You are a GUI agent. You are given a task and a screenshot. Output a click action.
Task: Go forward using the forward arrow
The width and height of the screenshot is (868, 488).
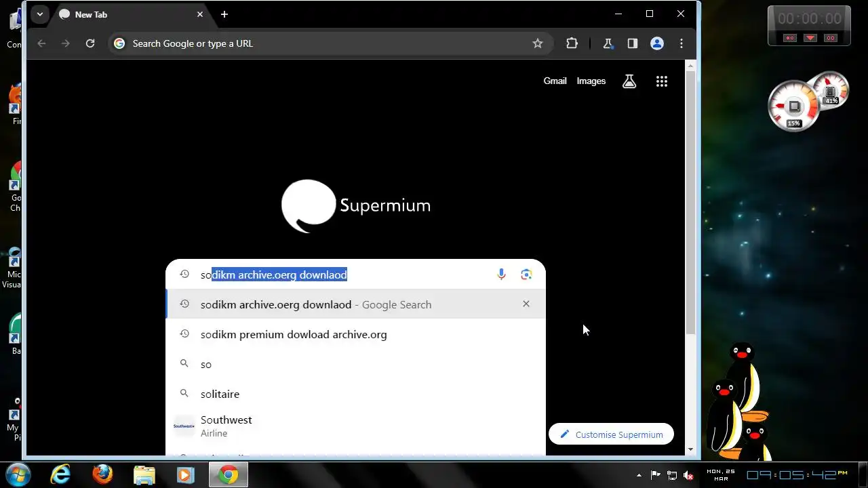tap(66, 43)
